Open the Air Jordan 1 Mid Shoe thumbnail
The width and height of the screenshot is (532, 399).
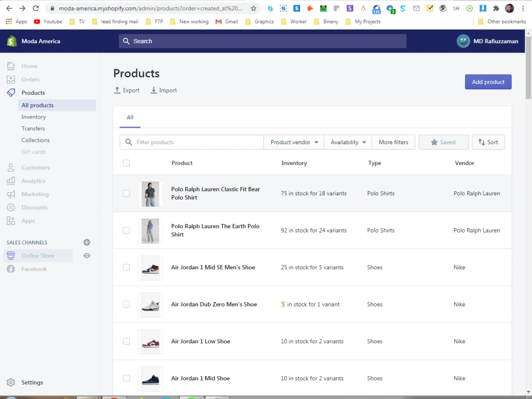[151, 379]
